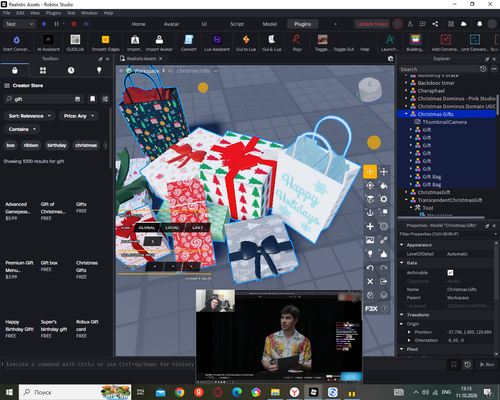Open the F3X help question mark
This screenshot has height=400, width=500.
click(x=384, y=309)
